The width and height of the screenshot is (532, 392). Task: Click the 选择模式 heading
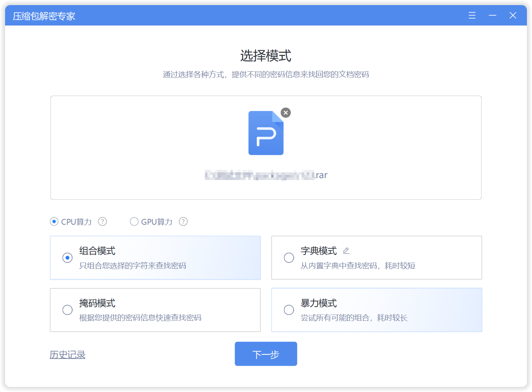[266, 56]
